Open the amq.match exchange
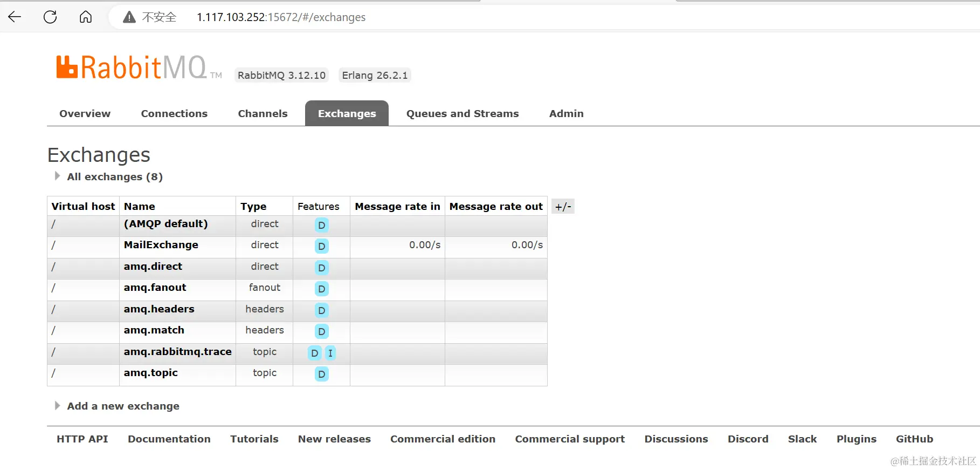Screen dimensions: 980x470 click(154, 330)
